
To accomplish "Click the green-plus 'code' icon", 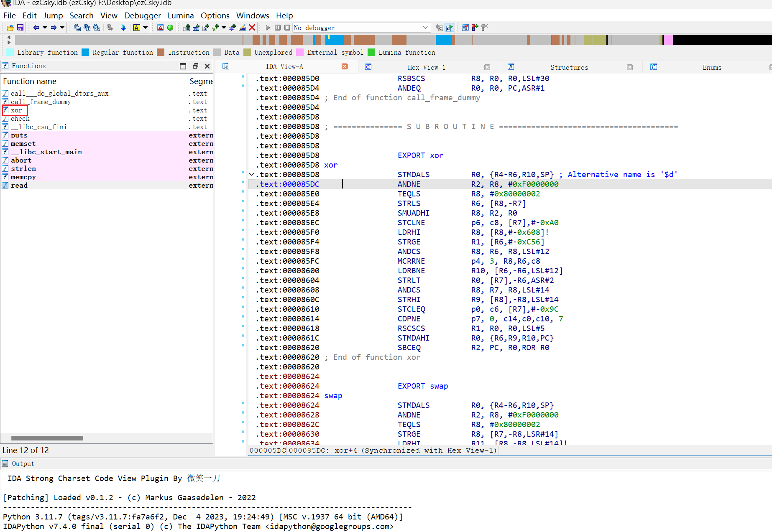I will [x=187, y=28].
